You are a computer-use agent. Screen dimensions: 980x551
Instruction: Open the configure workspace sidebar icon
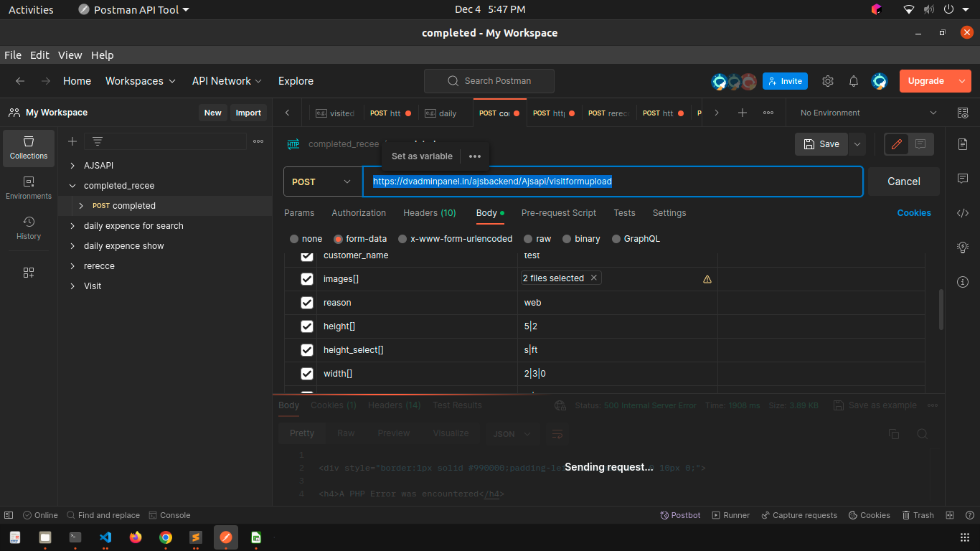click(x=29, y=273)
